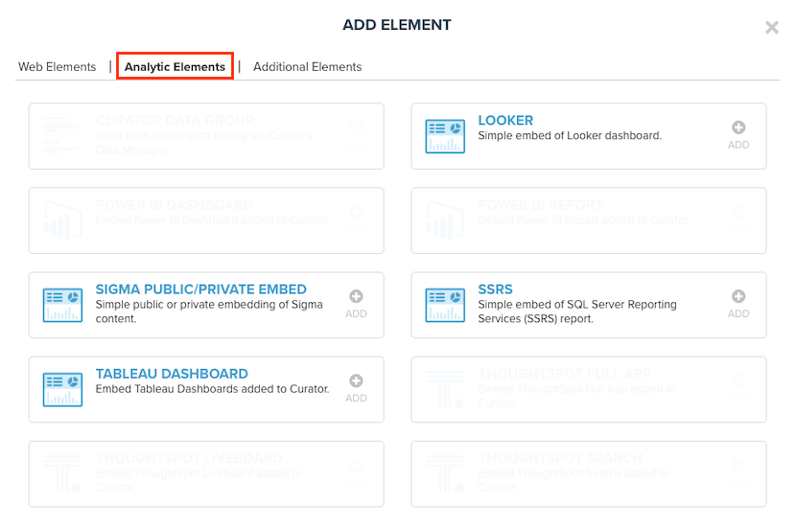
Task: Click the faded Curator Data Group card icon
Action: click(61, 135)
